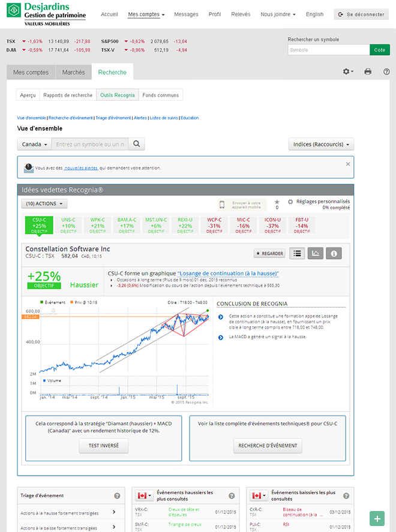Open Creux de tête et d'épaules event
Viewport: 396px width, 532px height.
(x=184, y=512)
